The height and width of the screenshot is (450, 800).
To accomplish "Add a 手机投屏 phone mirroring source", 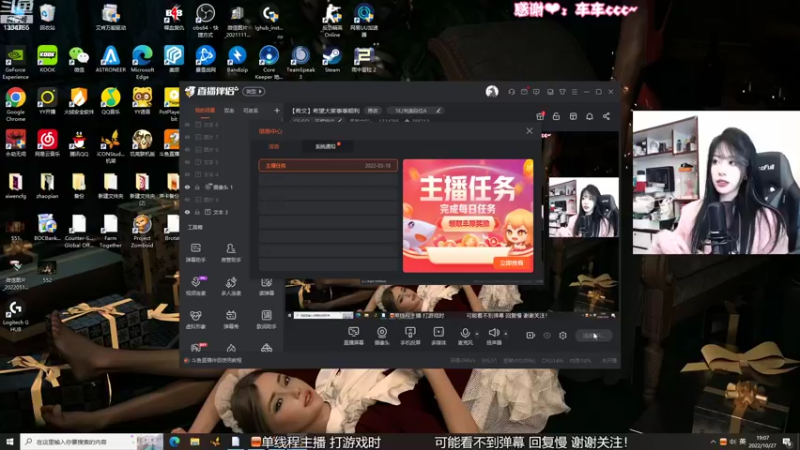I will [410, 336].
